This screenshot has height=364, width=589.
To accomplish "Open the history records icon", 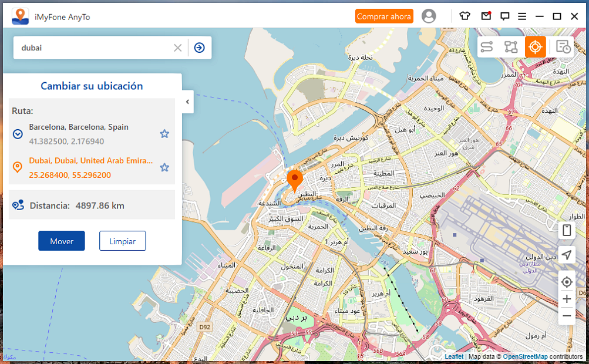I will tap(563, 47).
